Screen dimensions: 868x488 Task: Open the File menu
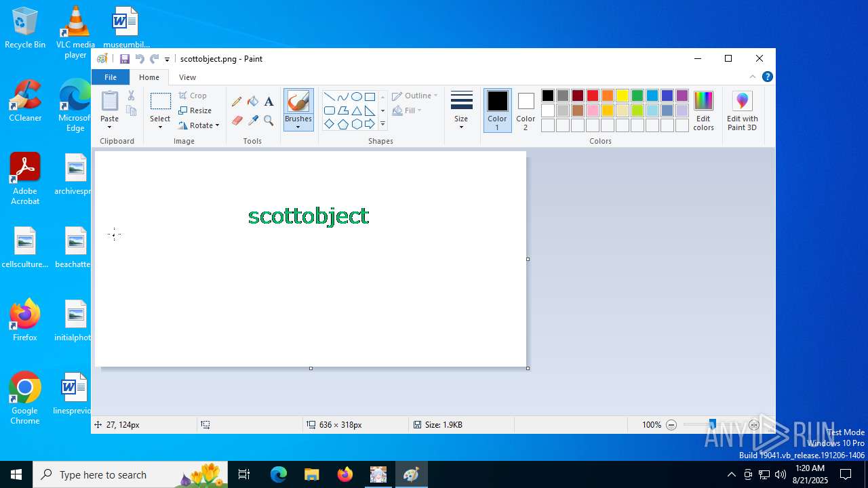(111, 77)
